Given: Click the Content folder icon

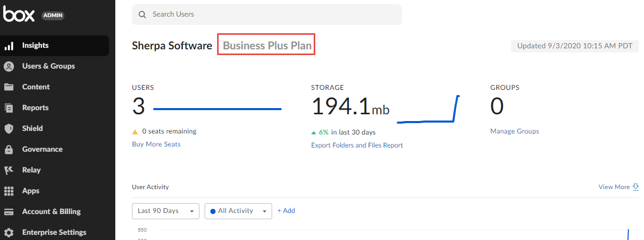Looking at the screenshot, I should tap(9, 87).
